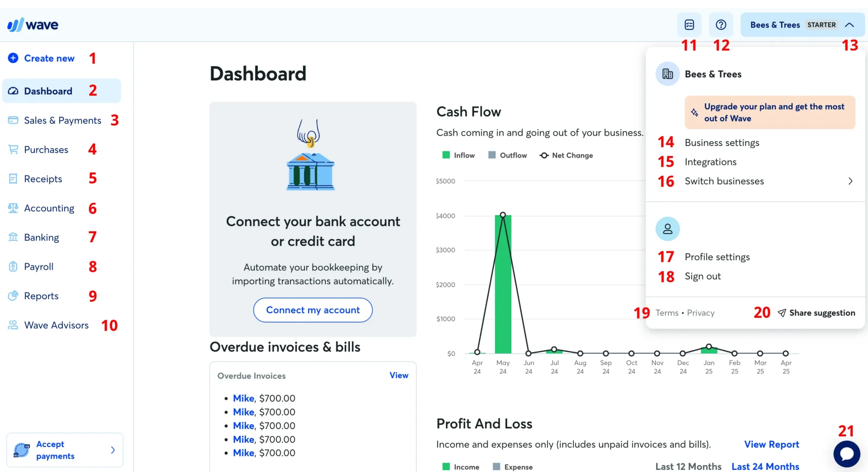The width and height of the screenshot is (868, 472).
Task: Collapse the Bees & Trees account dropdown
Action: point(850,25)
